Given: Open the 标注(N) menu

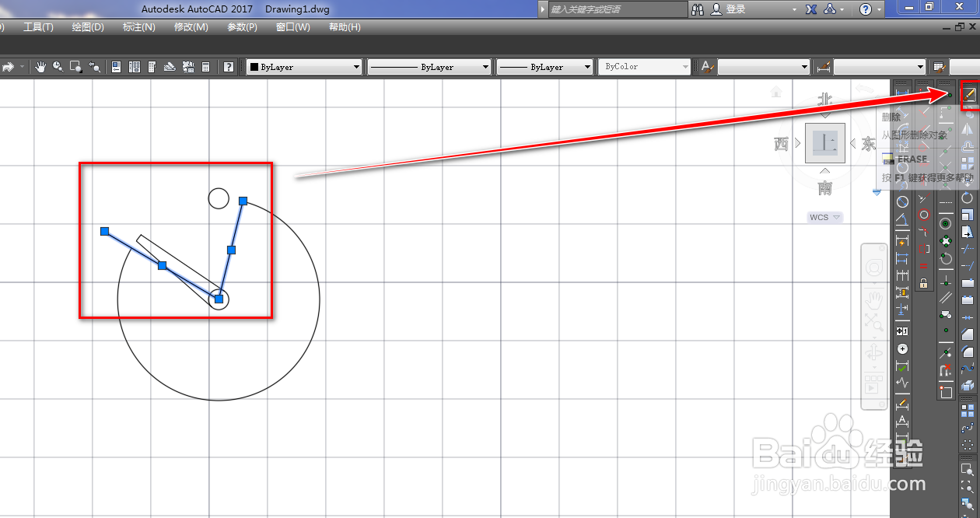Looking at the screenshot, I should 139,27.
